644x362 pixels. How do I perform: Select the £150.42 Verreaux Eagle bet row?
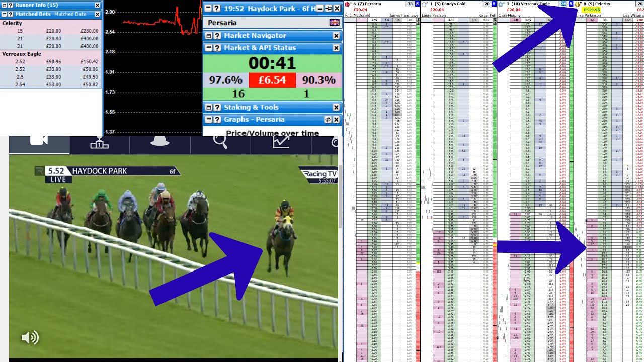(51, 62)
